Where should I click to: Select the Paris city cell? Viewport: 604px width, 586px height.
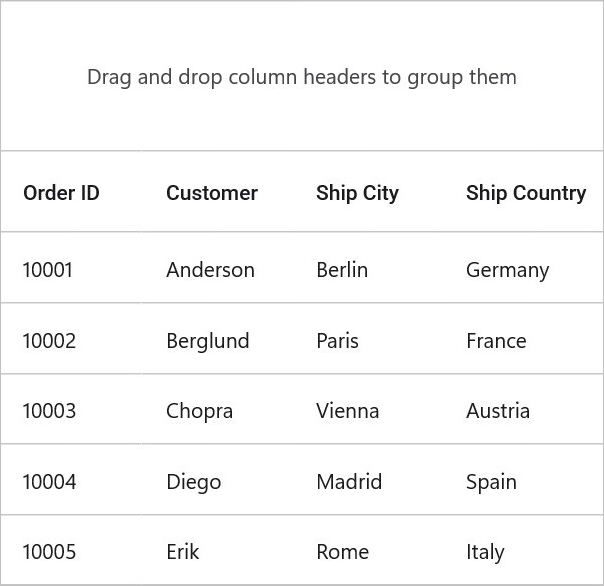(337, 341)
